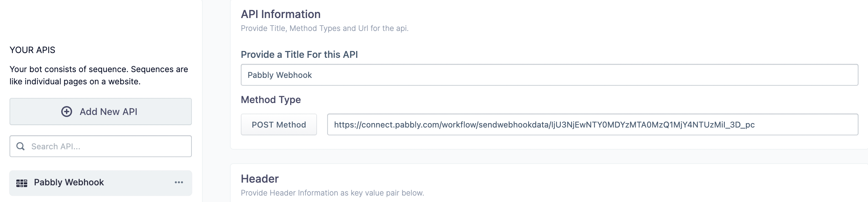Click the magnifier icon in Search API
The height and width of the screenshot is (202, 868).
21,146
